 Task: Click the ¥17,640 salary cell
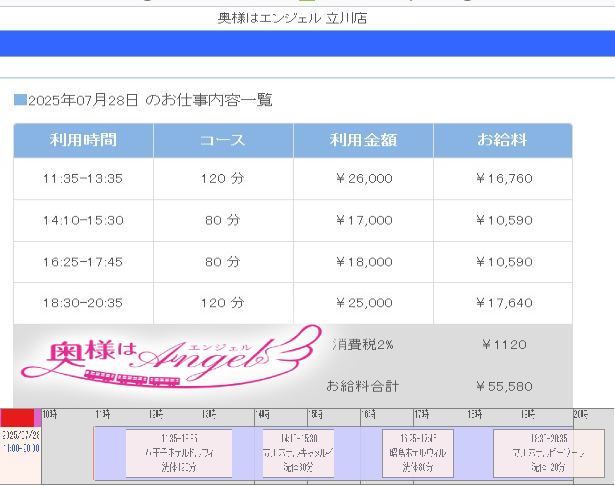tap(503, 303)
